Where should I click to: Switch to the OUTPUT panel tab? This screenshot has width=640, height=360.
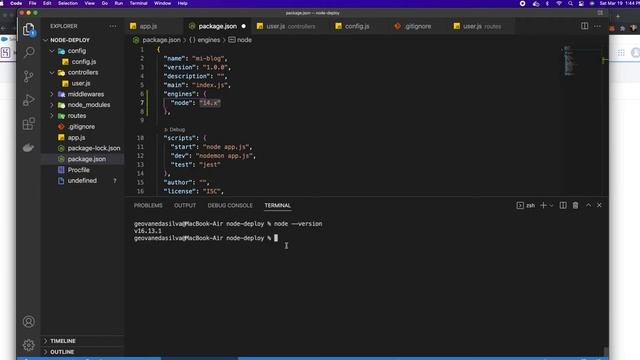point(185,205)
